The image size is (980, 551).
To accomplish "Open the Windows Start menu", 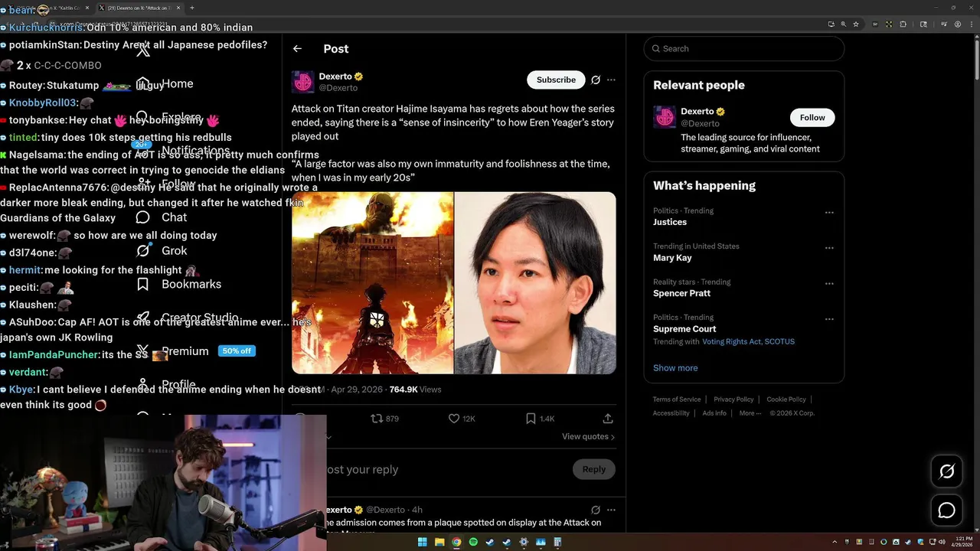I will click(x=422, y=542).
